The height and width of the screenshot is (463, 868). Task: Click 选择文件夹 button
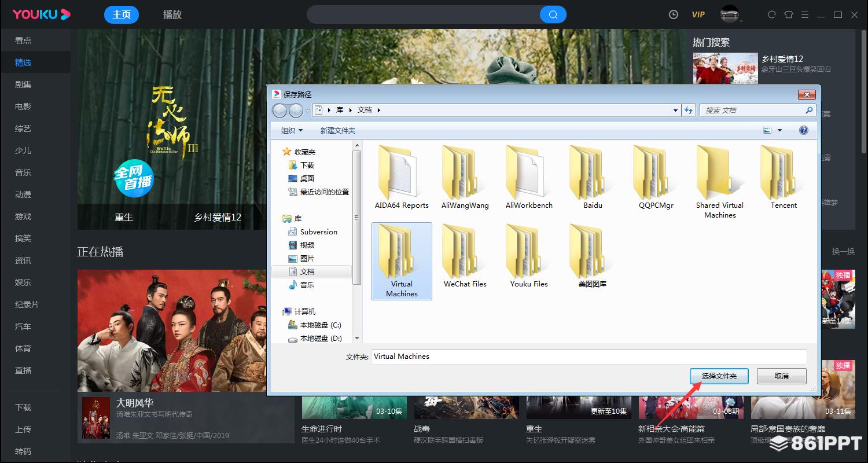[719, 376]
